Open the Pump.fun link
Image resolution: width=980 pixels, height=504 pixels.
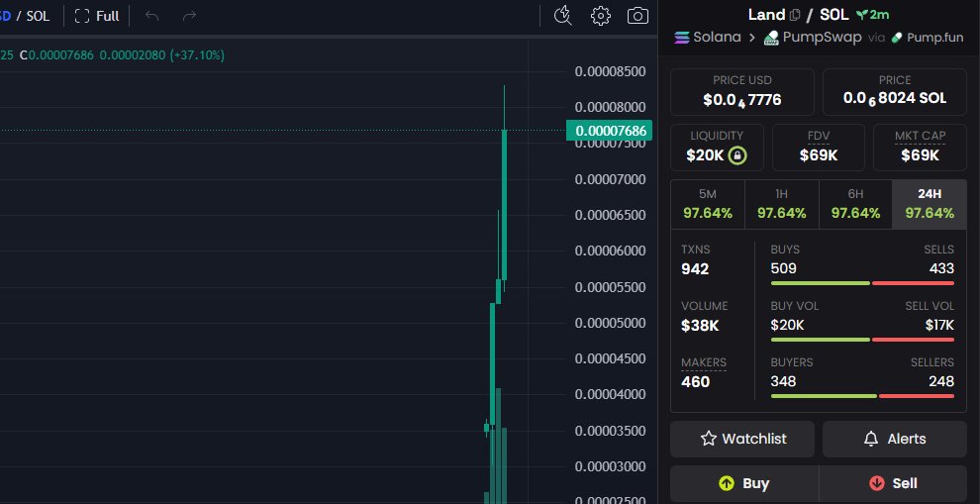click(928, 38)
